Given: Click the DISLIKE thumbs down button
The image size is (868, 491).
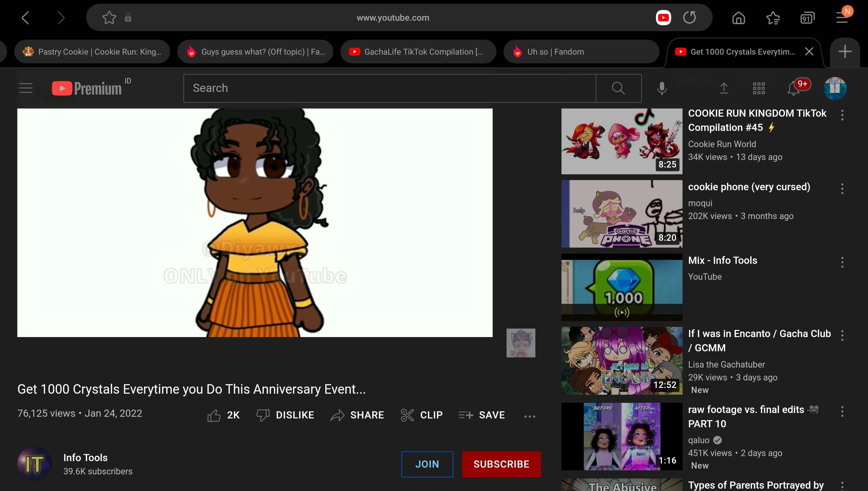Looking at the screenshot, I should coord(285,415).
